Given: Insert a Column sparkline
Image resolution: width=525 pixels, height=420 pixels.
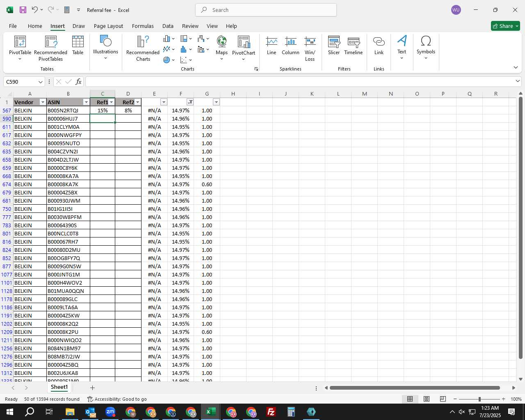Looking at the screenshot, I should [x=290, y=46].
